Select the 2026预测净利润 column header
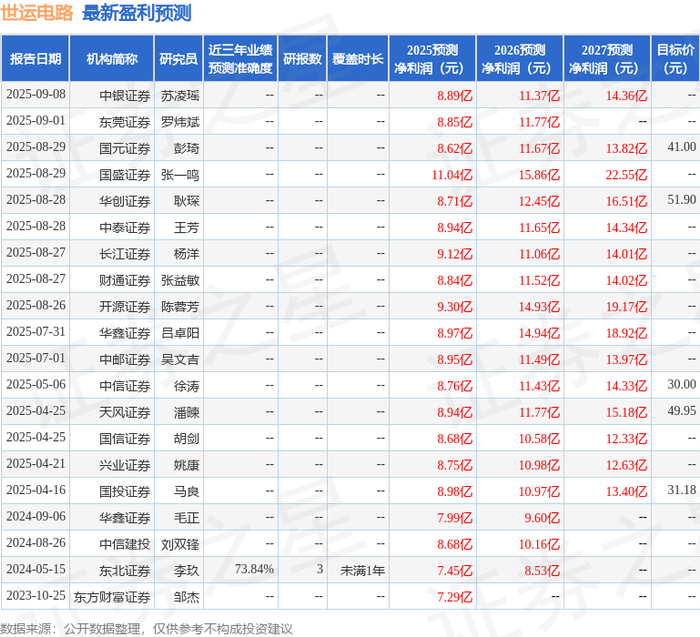The width and height of the screenshot is (700, 637). pyautogui.click(x=519, y=59)
